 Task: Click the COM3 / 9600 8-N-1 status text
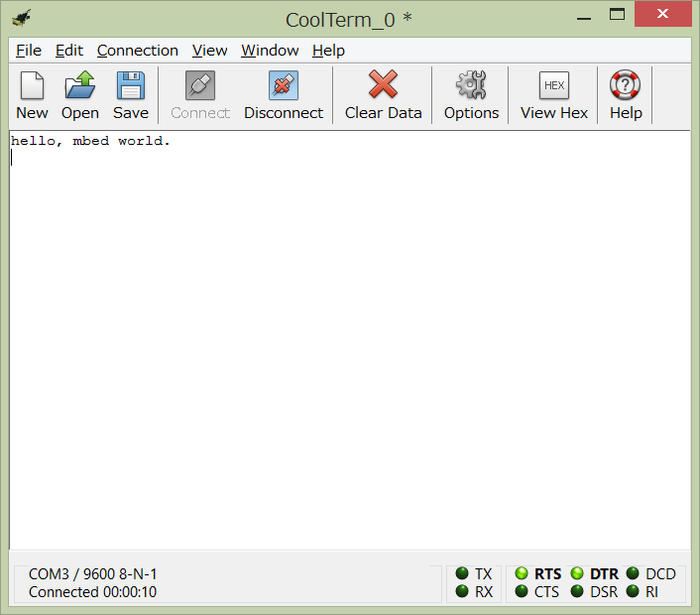coord(93,574)
